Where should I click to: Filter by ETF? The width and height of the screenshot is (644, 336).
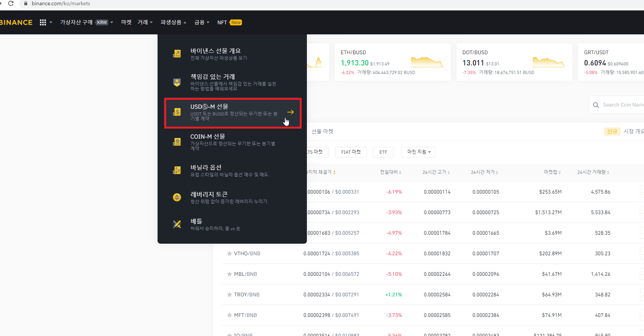[x=383, y=152]
